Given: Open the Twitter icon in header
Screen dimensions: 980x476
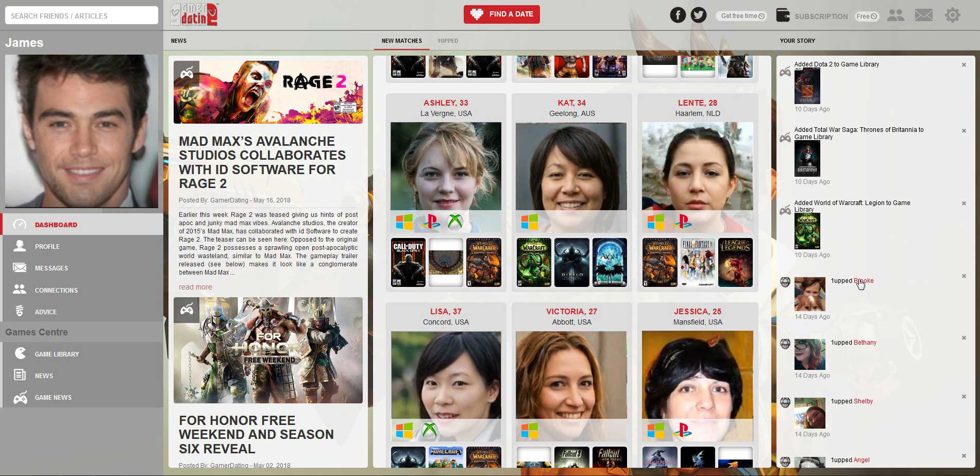Looking at the screenshot, I should 699,15.
